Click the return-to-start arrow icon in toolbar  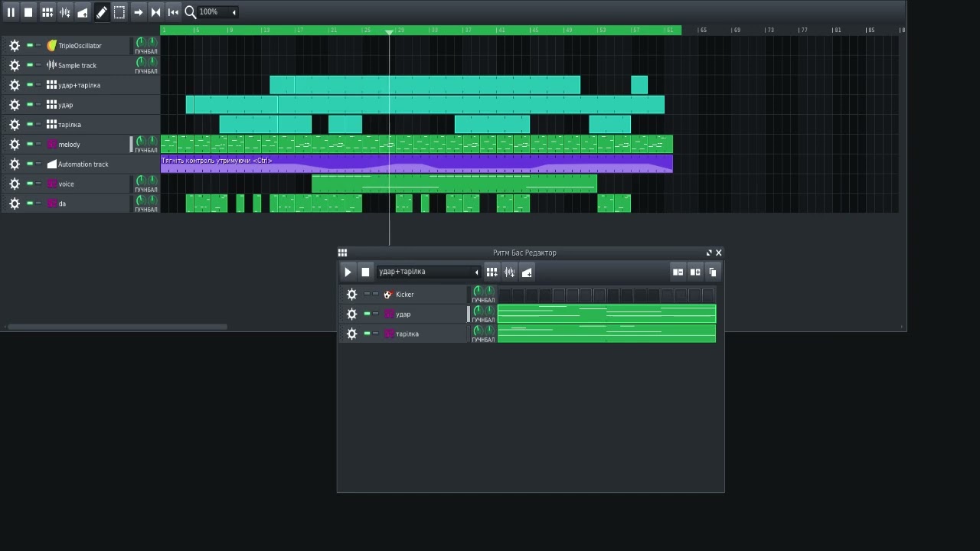(173, 11)
